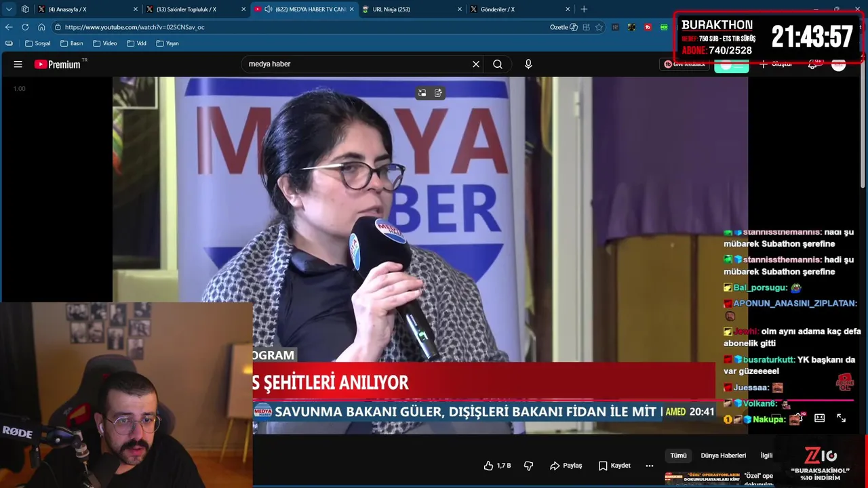Dislike the video
This screenshot has width=868, height=488.
click(x=529, y=466)
